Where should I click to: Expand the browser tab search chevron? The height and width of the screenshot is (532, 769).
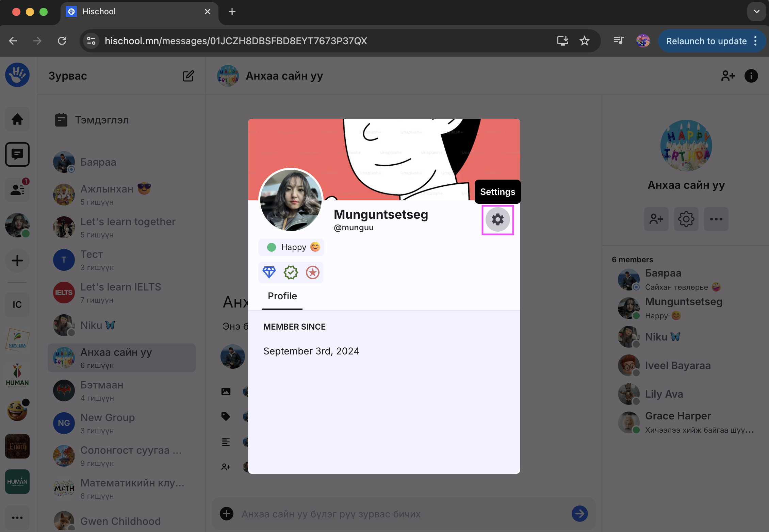[756, 12]
